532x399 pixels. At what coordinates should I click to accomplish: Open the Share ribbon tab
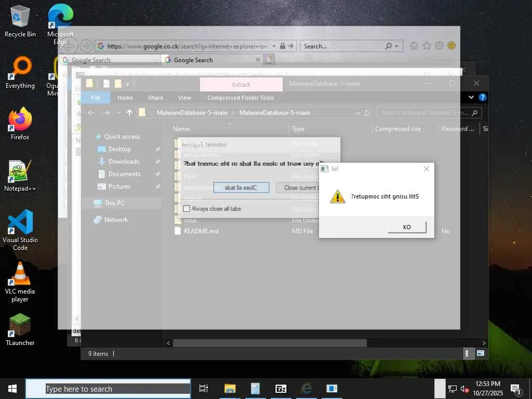coord(155,98)
